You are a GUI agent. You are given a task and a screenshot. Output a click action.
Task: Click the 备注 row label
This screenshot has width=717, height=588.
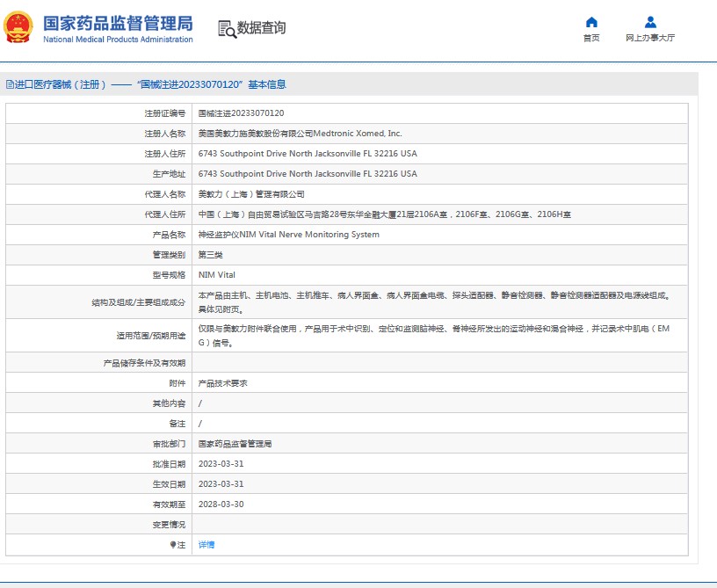(x=177, y=424)
